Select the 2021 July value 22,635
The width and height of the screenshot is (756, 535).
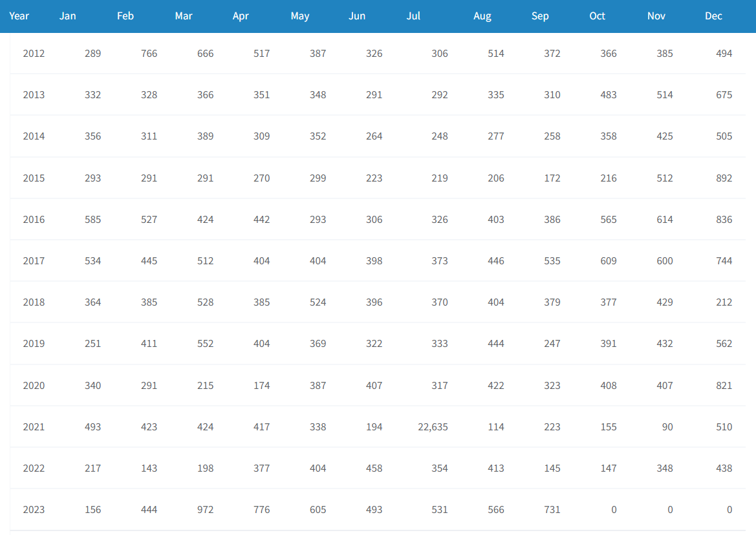(433, 427)
